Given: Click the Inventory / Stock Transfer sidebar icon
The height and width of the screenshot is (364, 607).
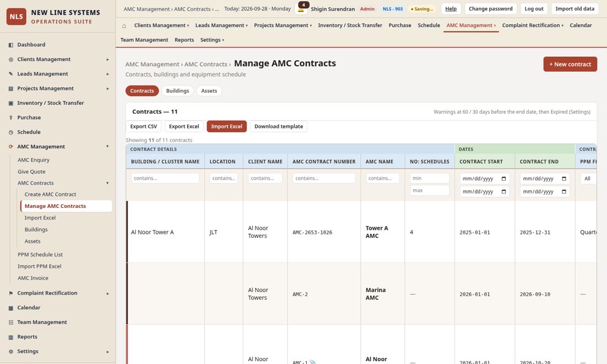Looking at the screenshot, I should click(x=11, y=103).
